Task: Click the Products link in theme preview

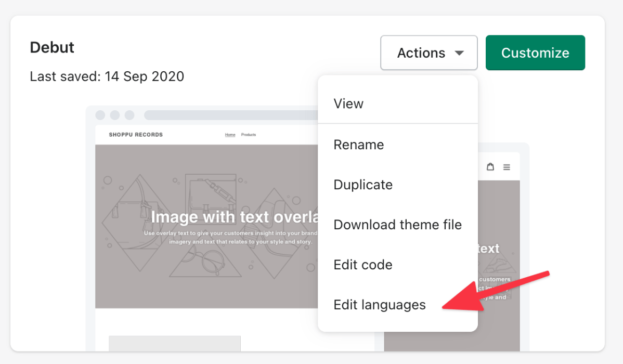Action: tap(249, 134)
